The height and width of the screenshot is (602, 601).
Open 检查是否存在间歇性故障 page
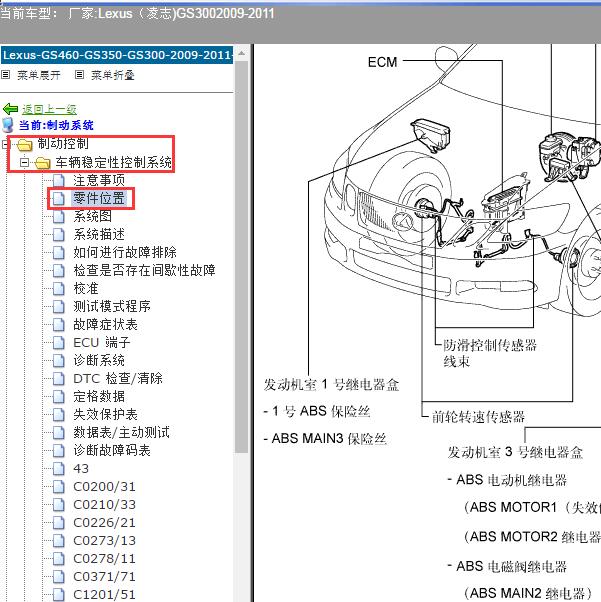[x=144, y=270]
